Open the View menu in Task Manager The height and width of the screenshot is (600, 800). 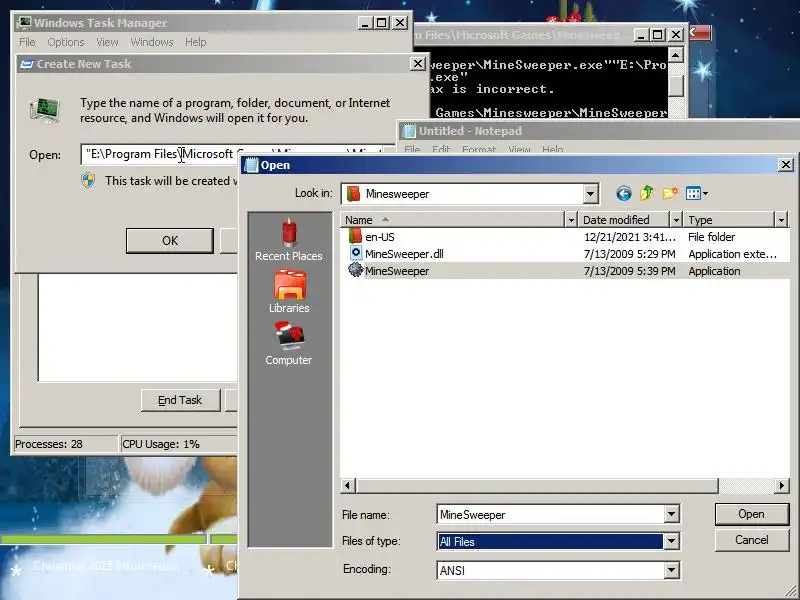[107, 42]
